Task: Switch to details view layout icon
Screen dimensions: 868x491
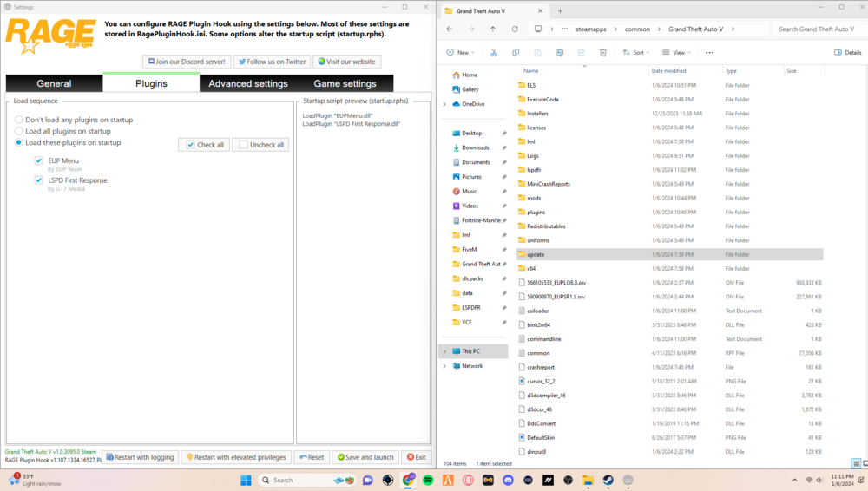Action: 856,463
